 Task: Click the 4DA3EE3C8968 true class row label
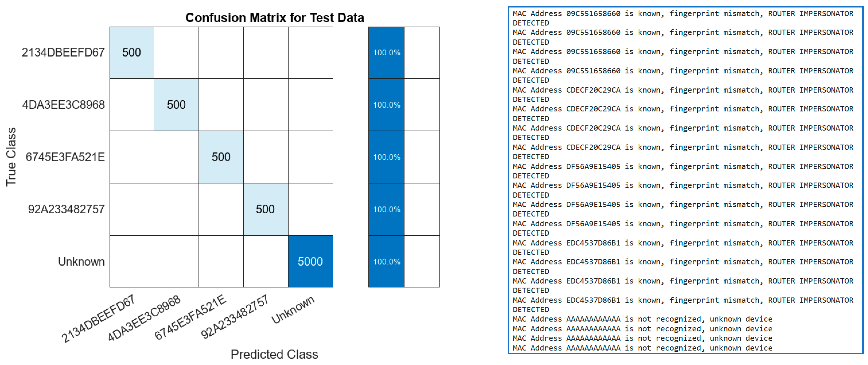(63, 105)
